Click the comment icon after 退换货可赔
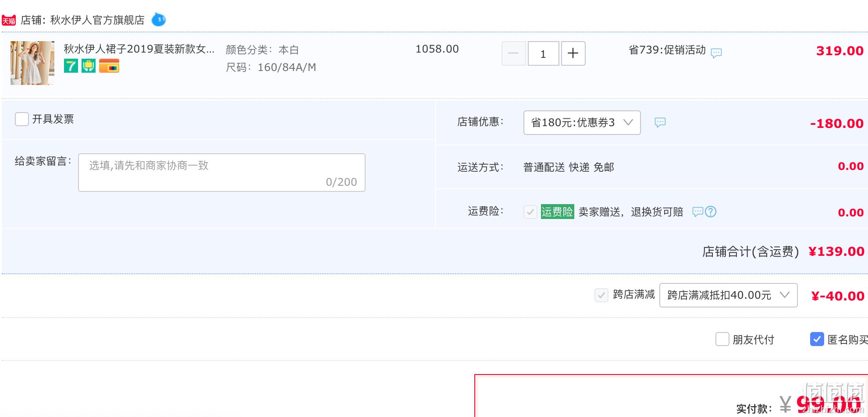The height and width of the screenshot is (417, 868). [697, 212]
